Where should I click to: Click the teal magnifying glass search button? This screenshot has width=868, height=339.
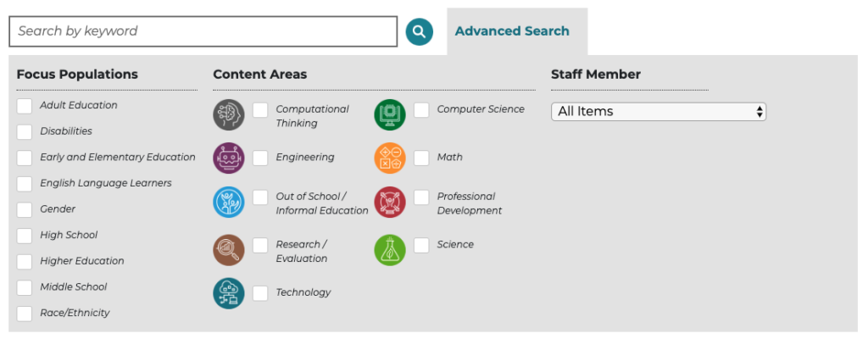pos(419,31)
